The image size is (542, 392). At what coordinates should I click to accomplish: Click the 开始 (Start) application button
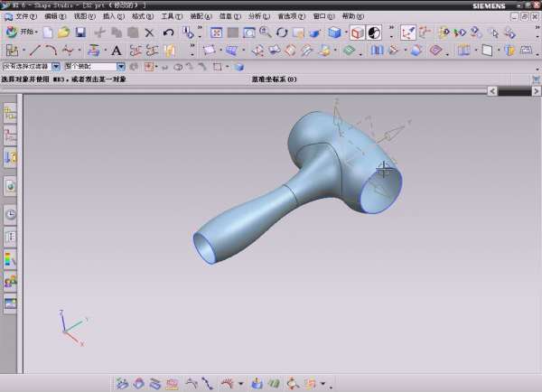[21, 33]
